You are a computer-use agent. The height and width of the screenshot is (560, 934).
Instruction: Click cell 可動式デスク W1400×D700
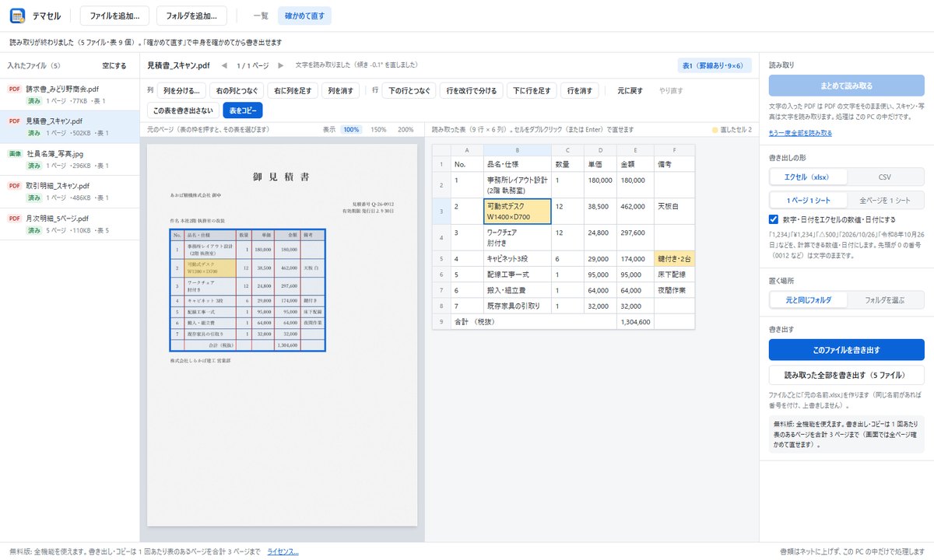click(518, 212)
